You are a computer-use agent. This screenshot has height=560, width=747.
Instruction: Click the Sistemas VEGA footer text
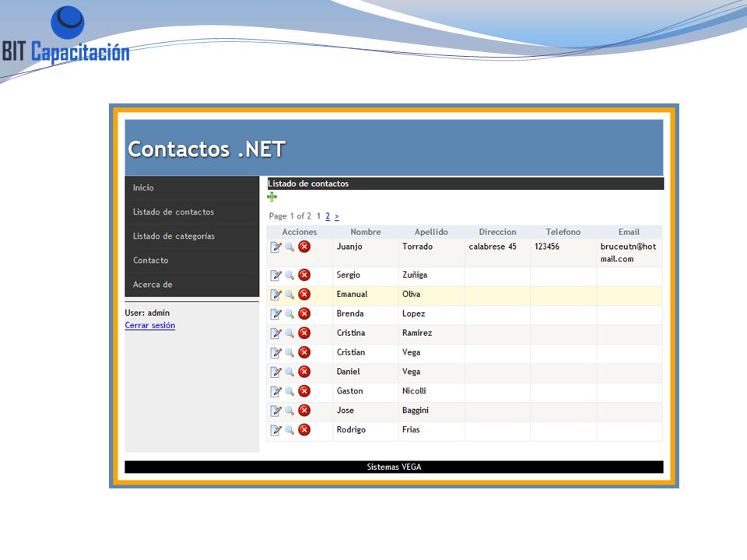[x=394, y=467]
